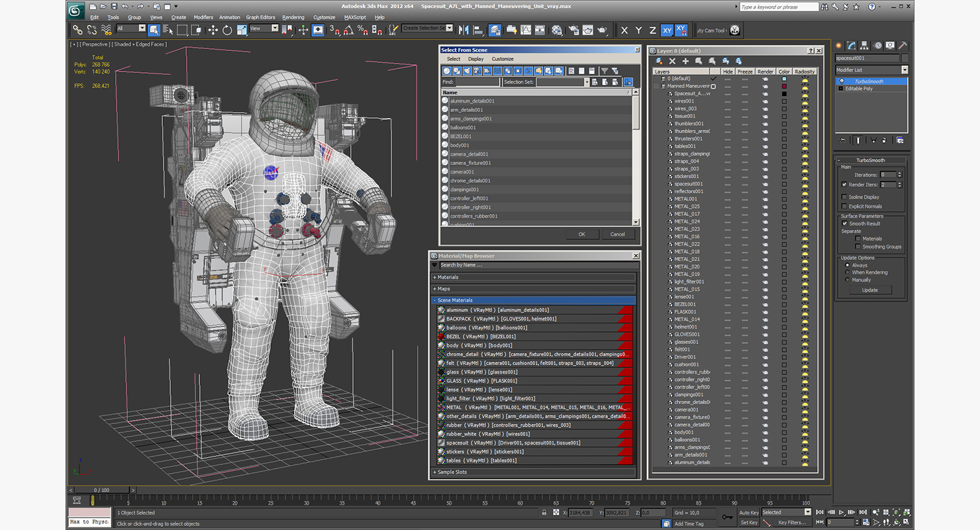
Task: Expand the Sample Slots group
Action: click(534, 472)
